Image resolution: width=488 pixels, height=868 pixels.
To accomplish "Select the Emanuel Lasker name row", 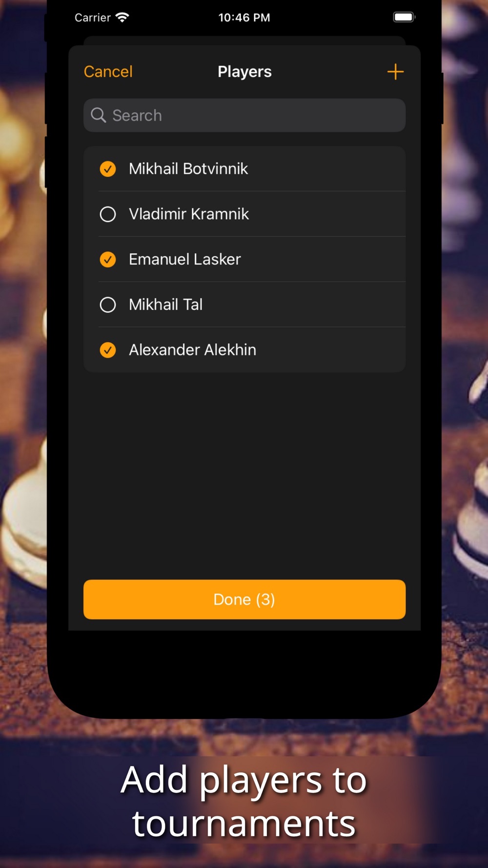I will [244, 259].
